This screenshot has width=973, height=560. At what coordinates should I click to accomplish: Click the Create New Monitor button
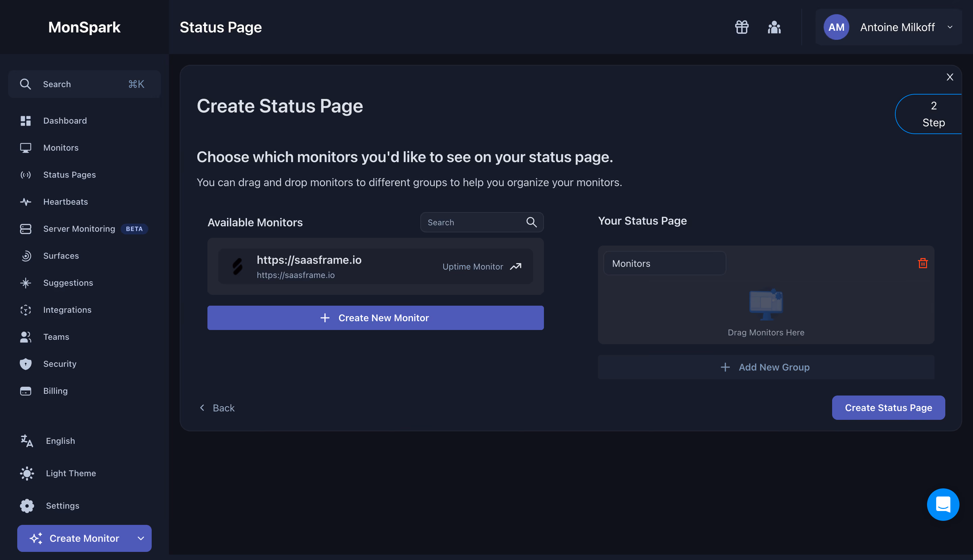(x=375, y=318)
